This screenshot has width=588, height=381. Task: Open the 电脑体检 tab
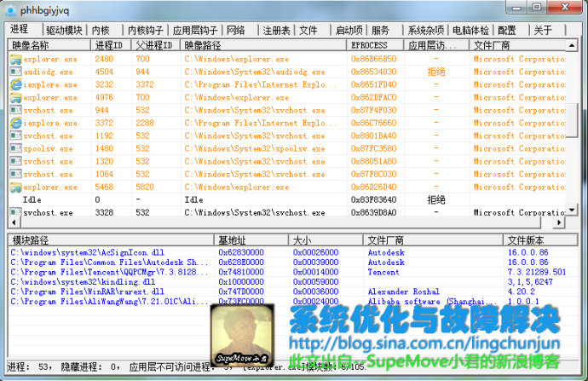(x=470, y=30)
